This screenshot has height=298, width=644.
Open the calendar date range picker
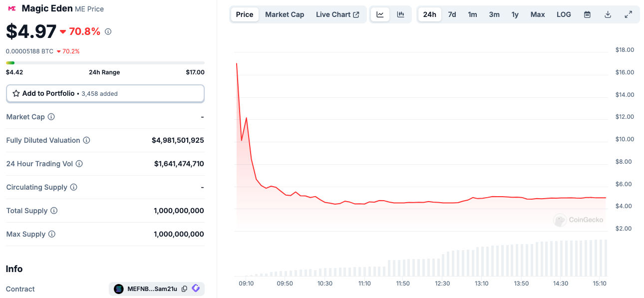click(x=587, y=14)
